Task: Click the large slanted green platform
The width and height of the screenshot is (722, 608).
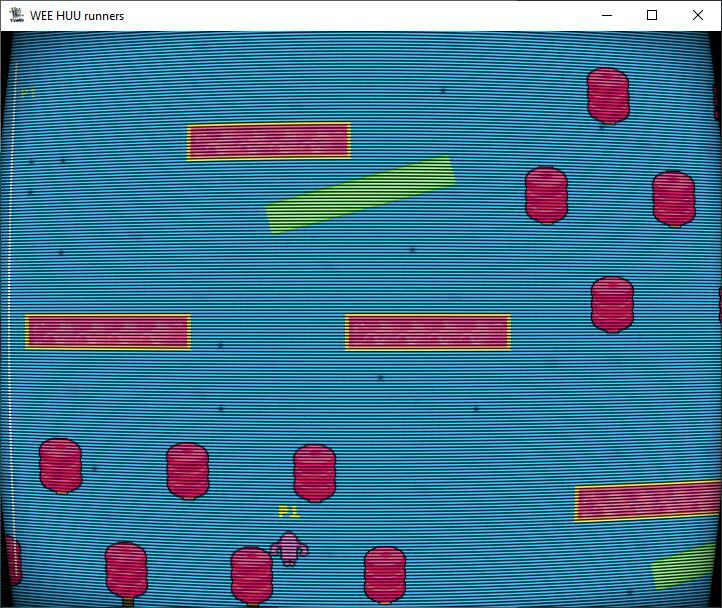Action: click(360, 195)
